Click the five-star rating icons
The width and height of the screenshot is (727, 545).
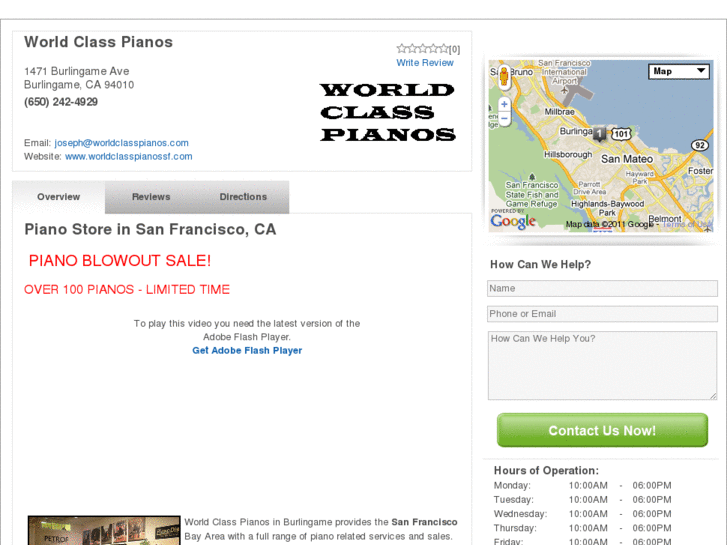pos(422,48)
